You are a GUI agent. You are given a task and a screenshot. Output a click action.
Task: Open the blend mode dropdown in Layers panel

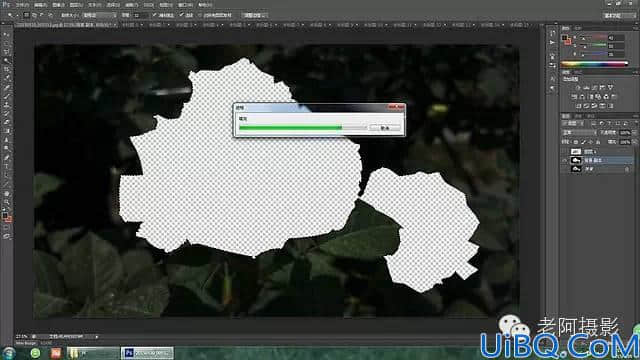click(x=579, y=133)
